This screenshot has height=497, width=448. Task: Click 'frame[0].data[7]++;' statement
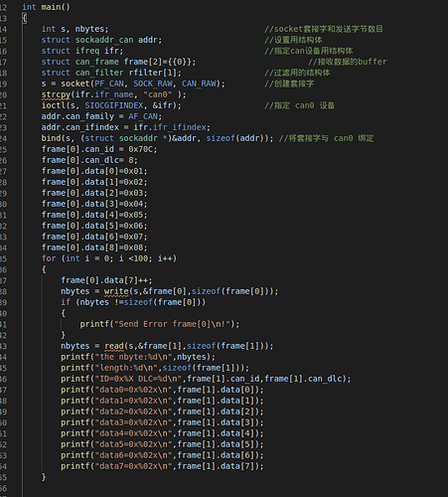coord(106,280)
